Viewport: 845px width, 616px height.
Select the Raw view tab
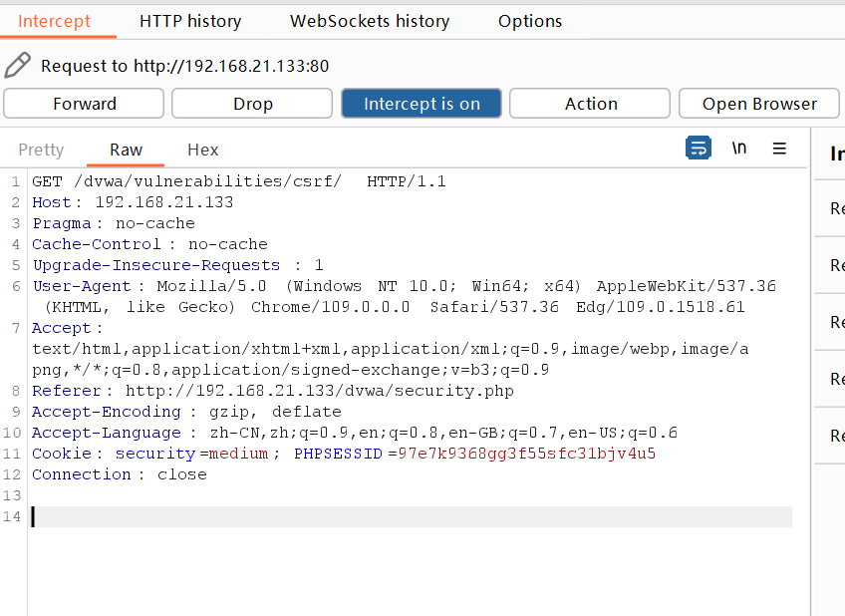tap(126, 150)
